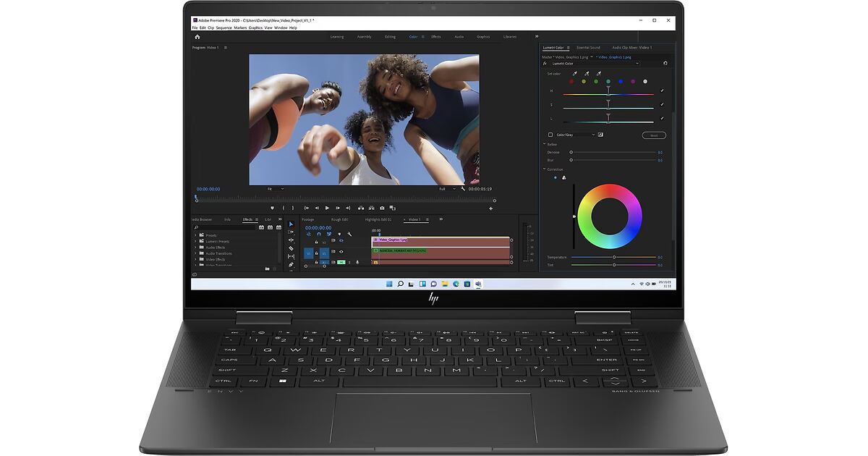This screenshot has height=456, width=868.
Task: Click the Extract icon in Program monitor
Action: [x=372, y=208]
